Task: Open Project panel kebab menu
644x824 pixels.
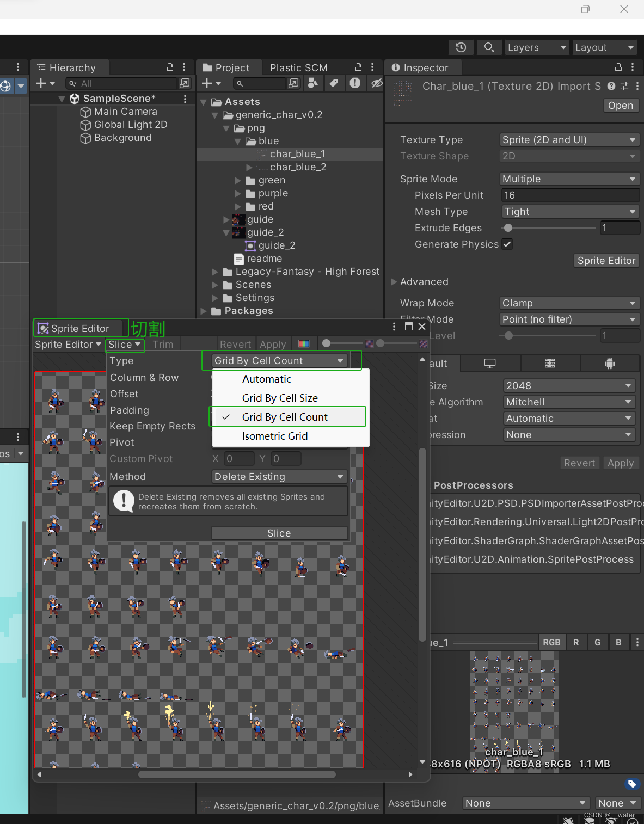Action: tap(372, 67)
